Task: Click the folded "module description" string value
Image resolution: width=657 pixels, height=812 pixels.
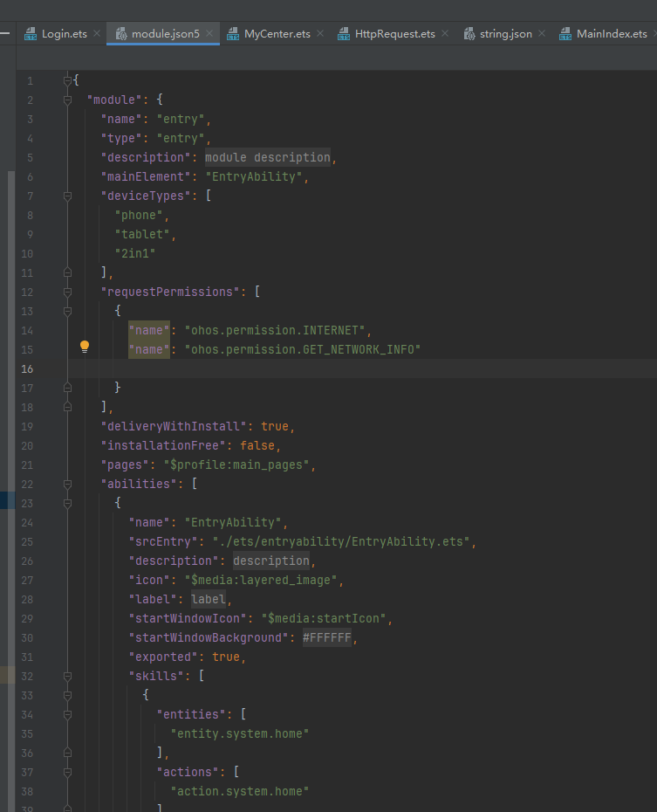Action: [x=268, y=157]
